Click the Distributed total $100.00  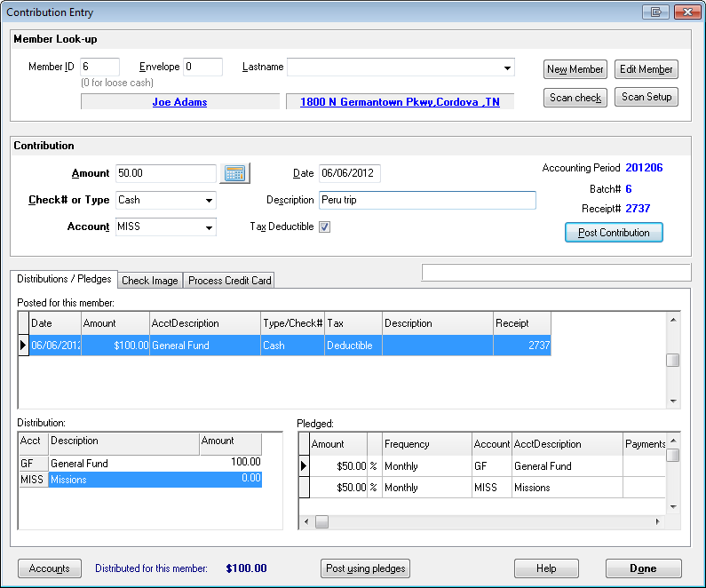pos(246,568)
